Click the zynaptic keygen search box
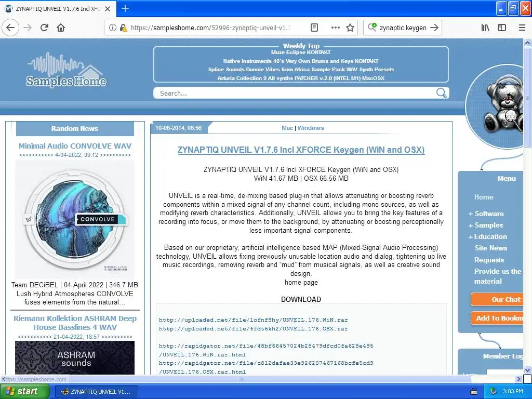532x399 pixels. point(403,28)
